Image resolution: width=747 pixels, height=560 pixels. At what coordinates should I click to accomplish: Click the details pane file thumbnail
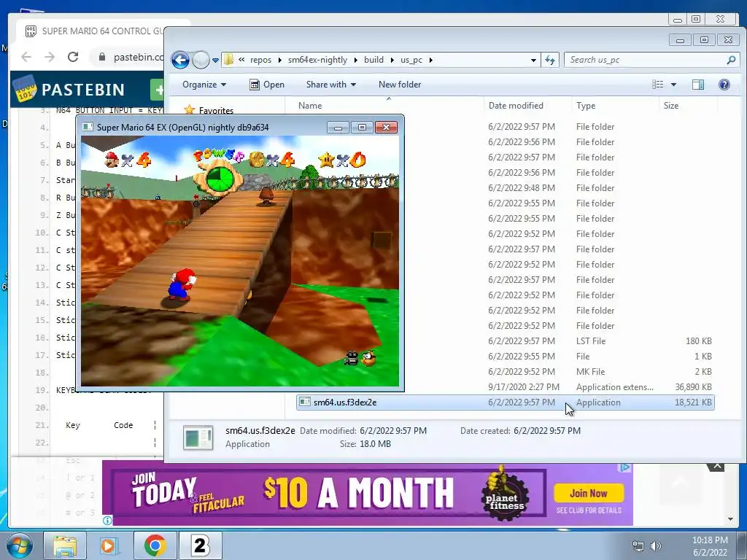click(198, 437)
